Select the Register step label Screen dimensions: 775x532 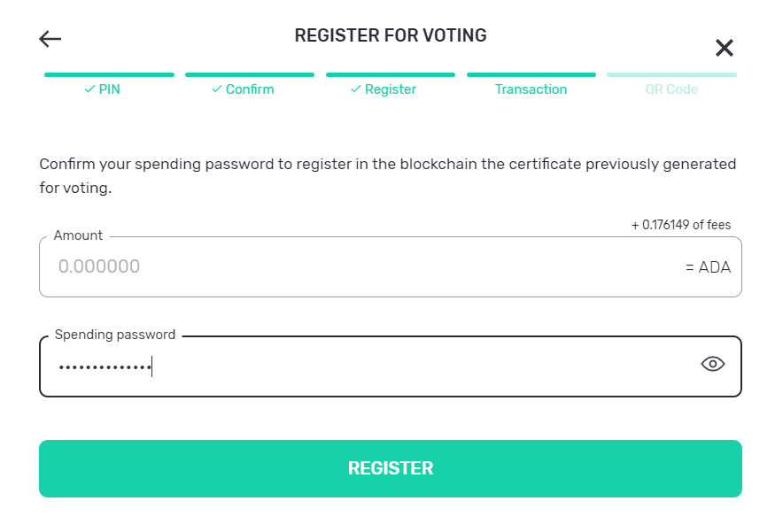(x=391, y=89)
